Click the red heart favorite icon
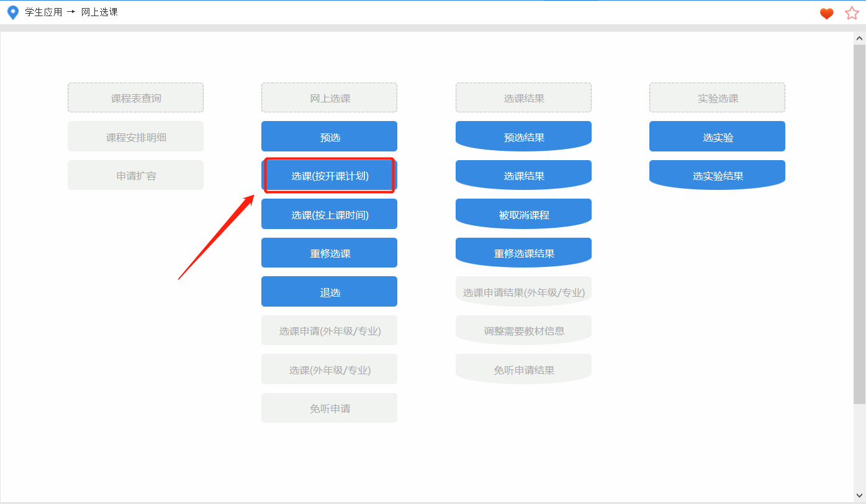 coord(826,13)
